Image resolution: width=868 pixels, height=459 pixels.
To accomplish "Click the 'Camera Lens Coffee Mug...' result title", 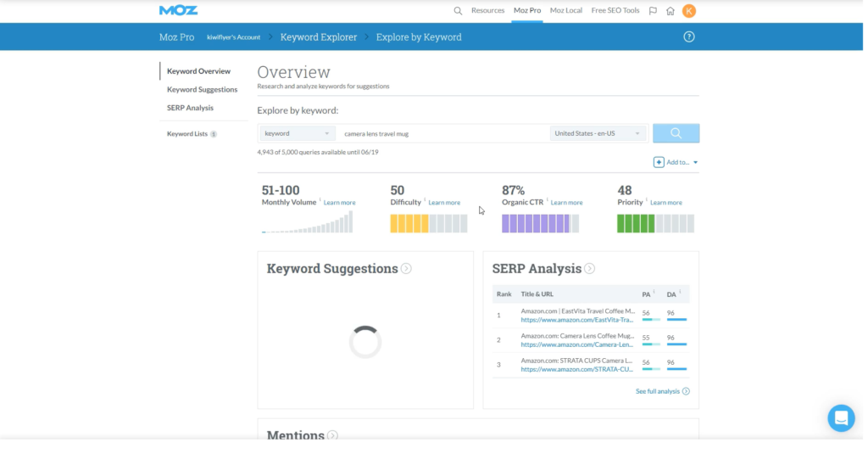I will pos(577,336).
